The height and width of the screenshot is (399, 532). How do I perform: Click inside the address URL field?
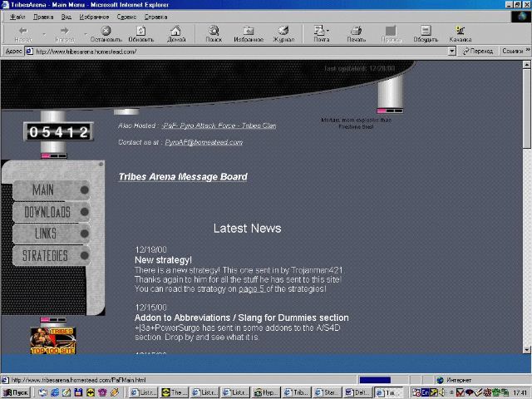tap(238, 52)
